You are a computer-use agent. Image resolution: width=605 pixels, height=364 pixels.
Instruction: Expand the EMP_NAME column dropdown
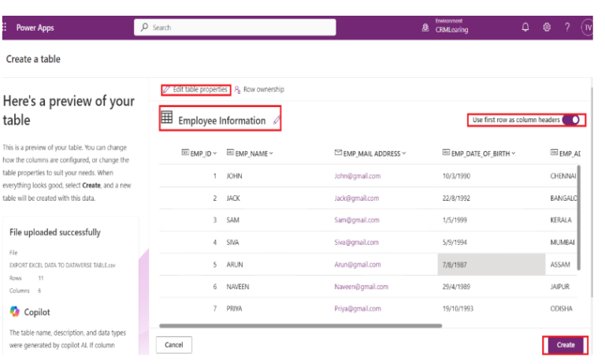(x=272, y=153)
